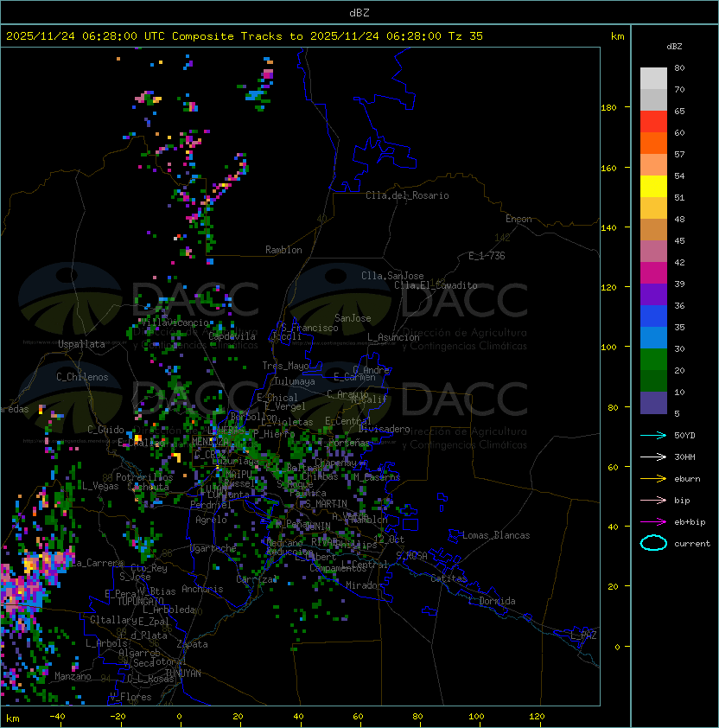
Task: Click the Tres_Mayo map label
Action: [285, 366]
